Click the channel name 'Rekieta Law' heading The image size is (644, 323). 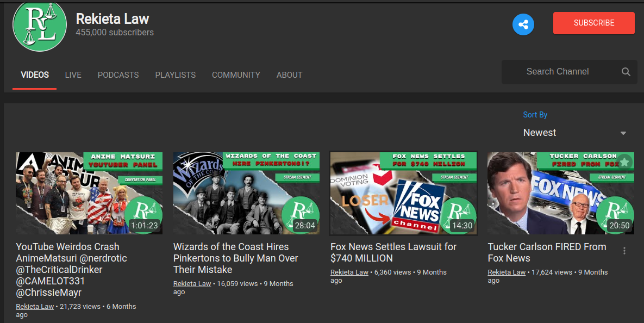pos(112,19)
